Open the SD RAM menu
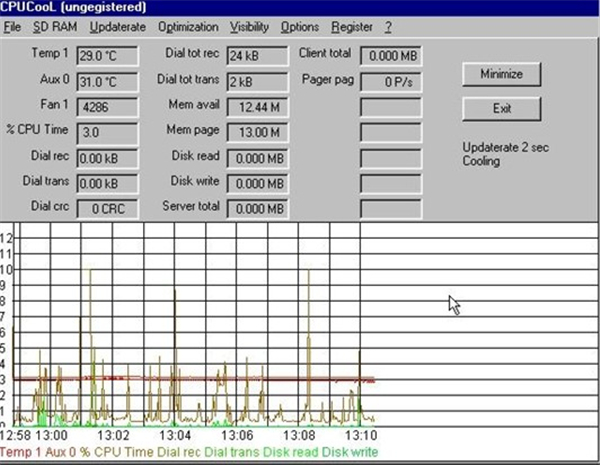 [x=55, y=26]
